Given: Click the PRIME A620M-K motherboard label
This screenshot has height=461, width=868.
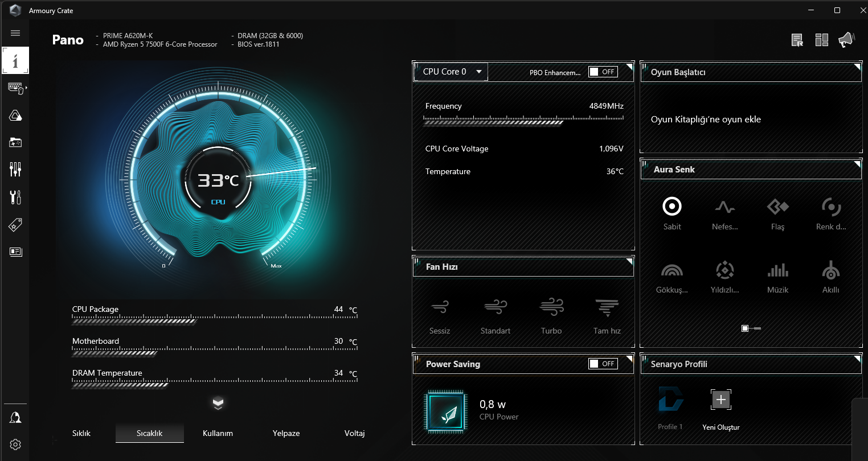Looking at the screenshot, I should point(128,35).
